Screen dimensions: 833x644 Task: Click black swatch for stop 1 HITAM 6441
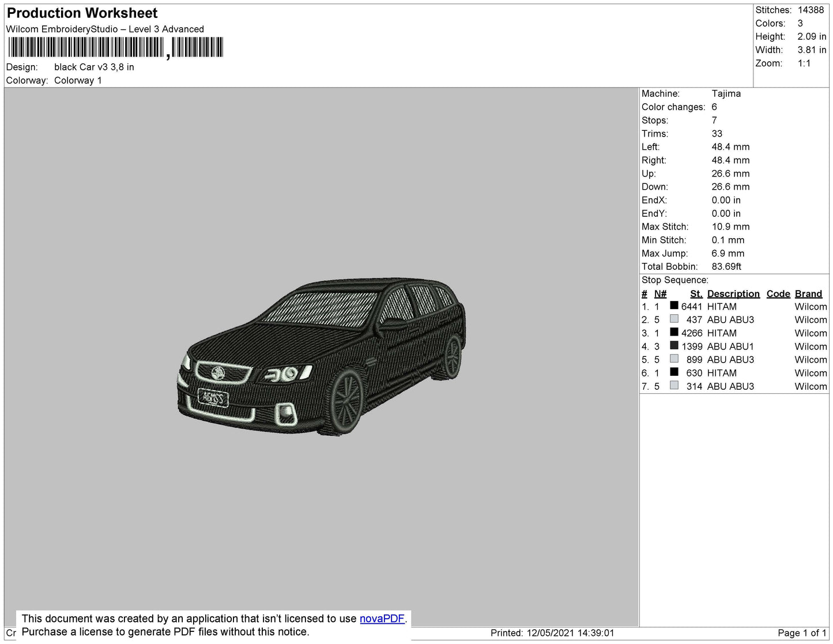(x=674, y=306)
